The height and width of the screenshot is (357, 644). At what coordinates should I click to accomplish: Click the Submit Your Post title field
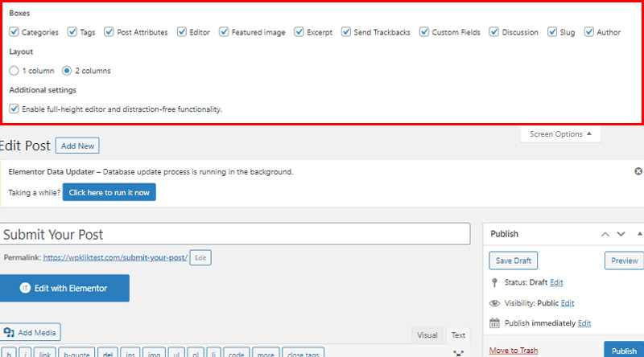pyautogui.click(x=235, y=234)
